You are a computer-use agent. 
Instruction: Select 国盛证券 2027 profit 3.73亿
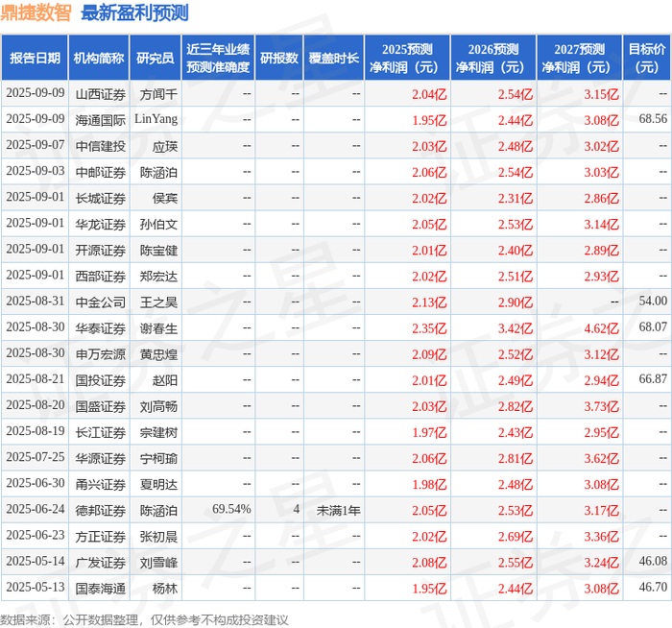tap(601, 407)
